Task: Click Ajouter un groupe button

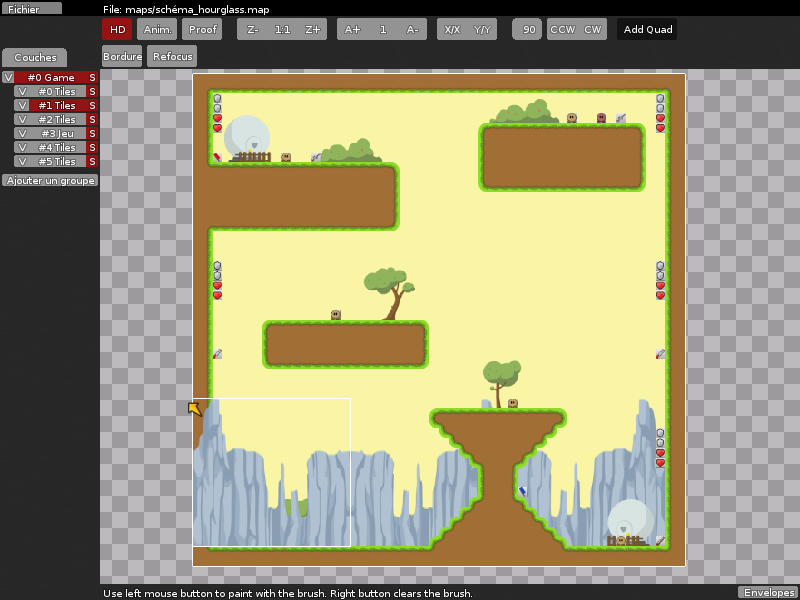Action: 50,181
